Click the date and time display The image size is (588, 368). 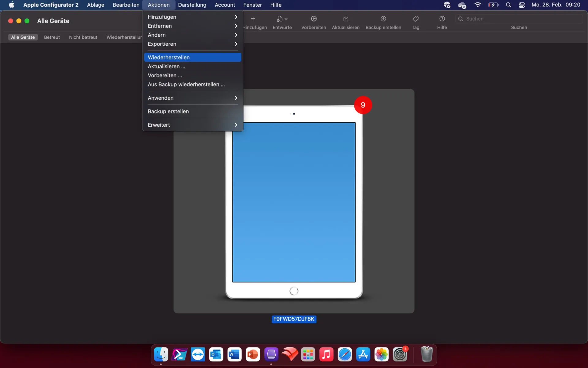556,5
